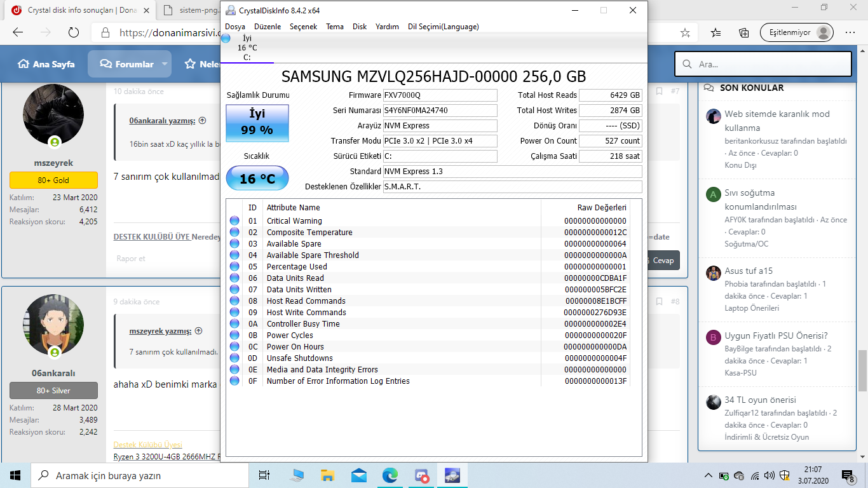Click the Firmware value field FXV7000Q
Viewport: 868px width, 488px height.
click(x=440, y=95)
